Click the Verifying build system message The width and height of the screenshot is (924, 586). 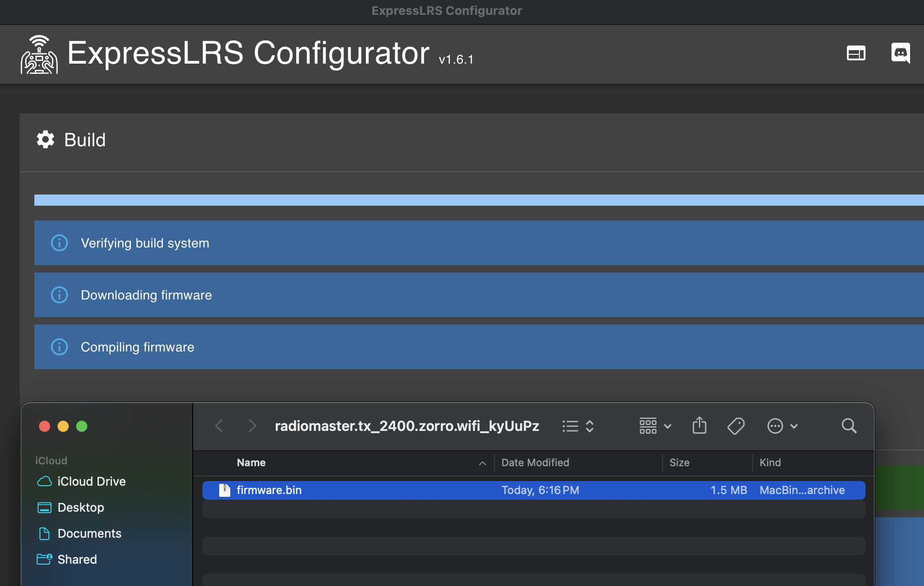(479, 243)
